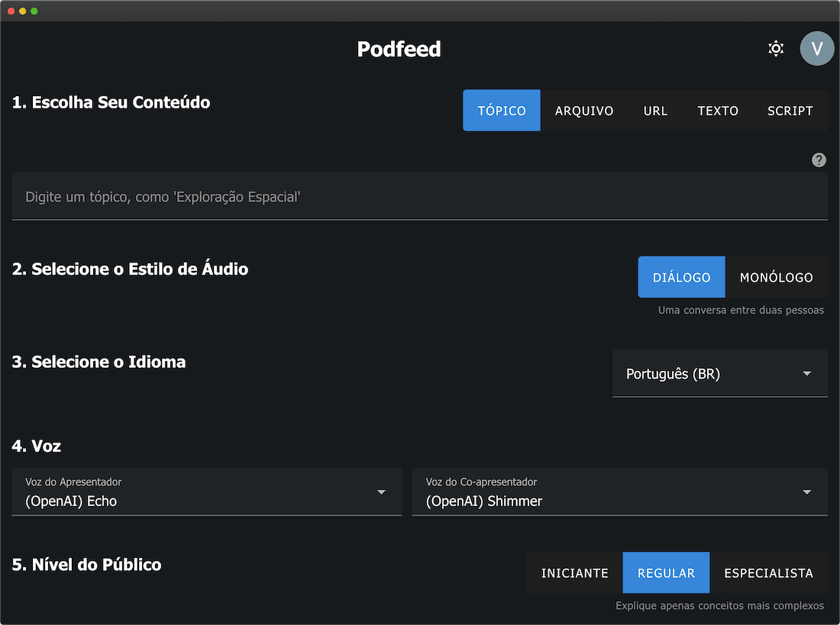
Task: Open the Voz do Apresentador dropdown
Action: tap(206, 492)
